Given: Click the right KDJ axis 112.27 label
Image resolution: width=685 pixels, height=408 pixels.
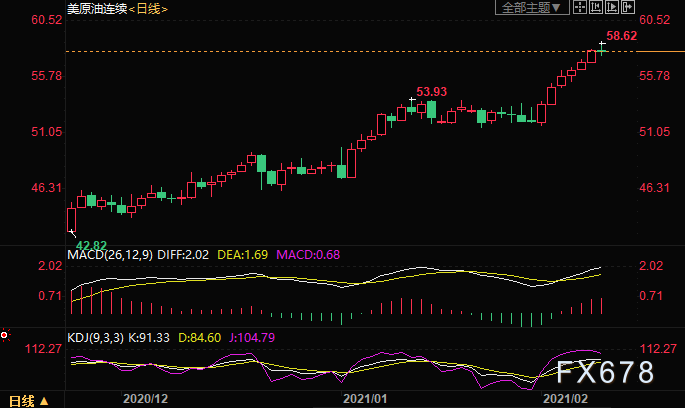Looking at the screenshot, I should click(x=658, y=349).
